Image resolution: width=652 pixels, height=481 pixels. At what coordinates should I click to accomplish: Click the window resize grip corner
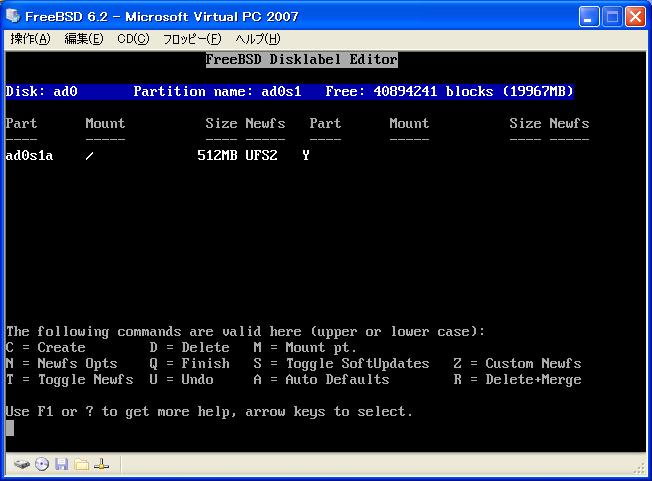tap(640, 469)
